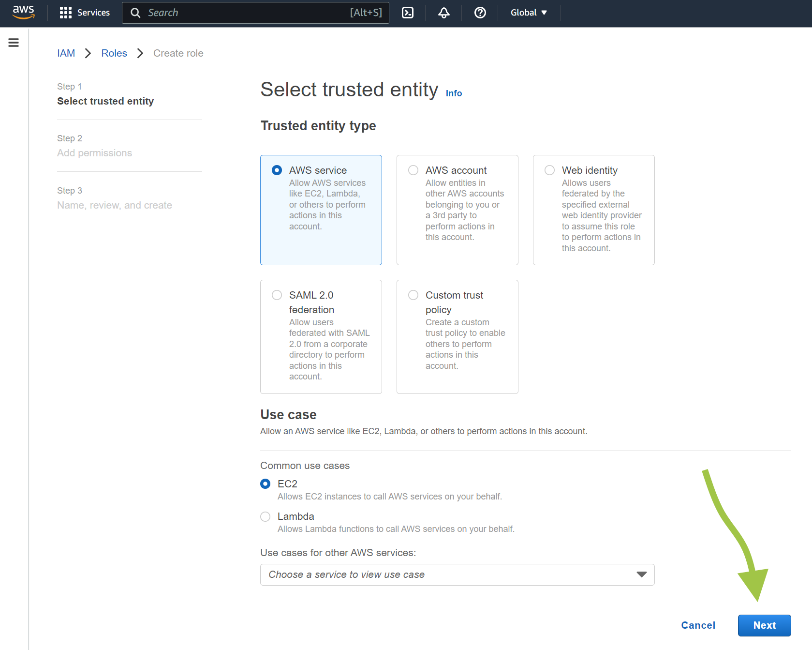Image resolution: width=812 pixels, height=650 pixels.
Task: Select SAML 2.0 federation entity type
Action: pos(277,295)
